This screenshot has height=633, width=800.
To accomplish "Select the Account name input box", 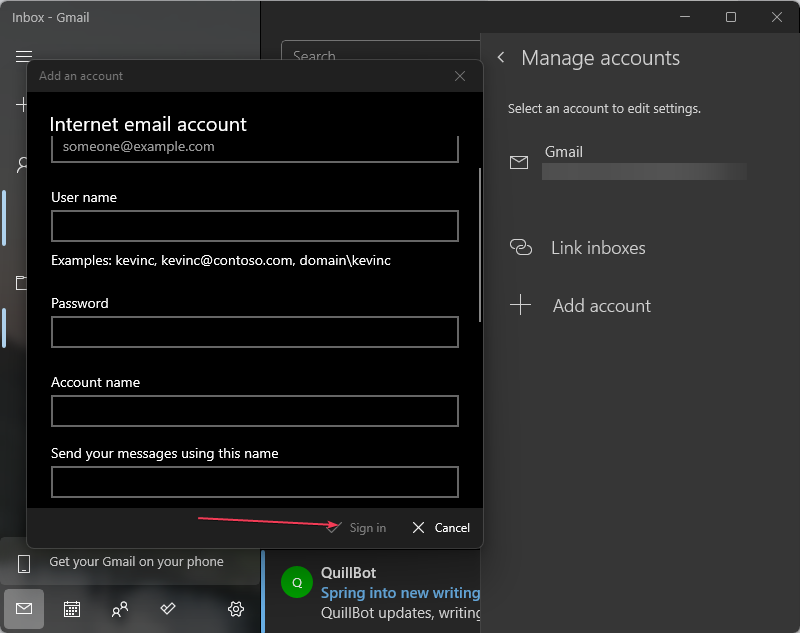I will tap(255, 411).
